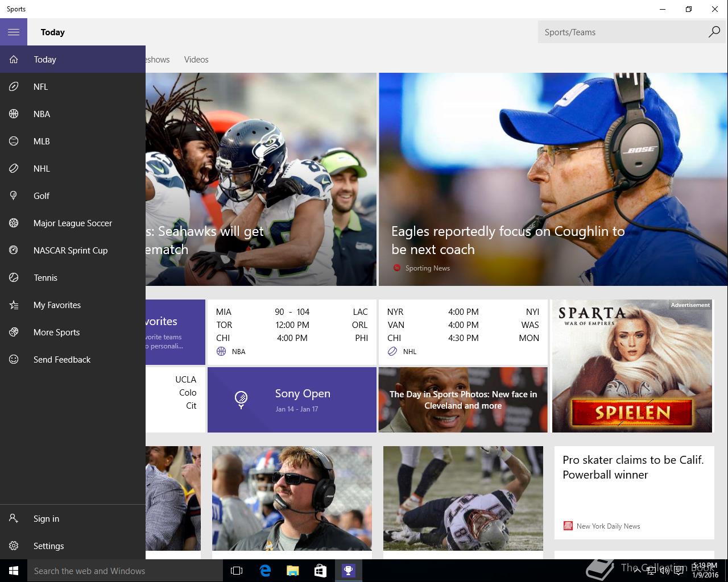728x582 pixels.
Task: Open the Windows Start button
Action: pos(14,571)
